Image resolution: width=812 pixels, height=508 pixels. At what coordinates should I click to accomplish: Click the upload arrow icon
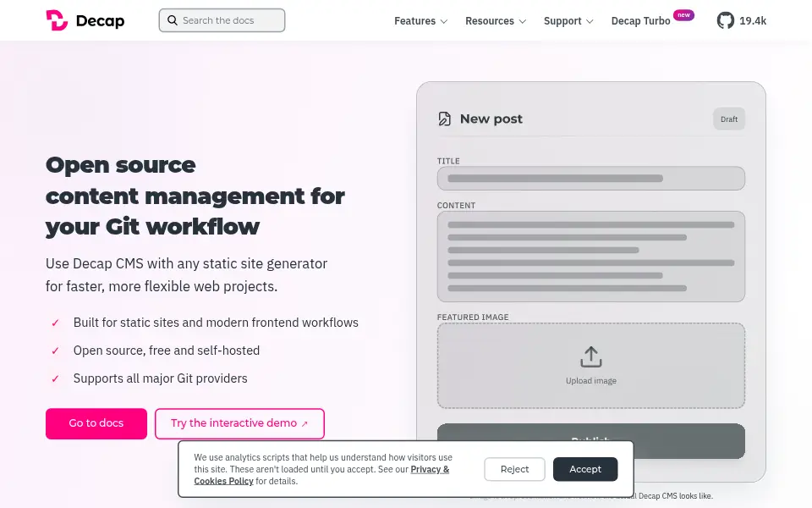(x=591, y=357)
